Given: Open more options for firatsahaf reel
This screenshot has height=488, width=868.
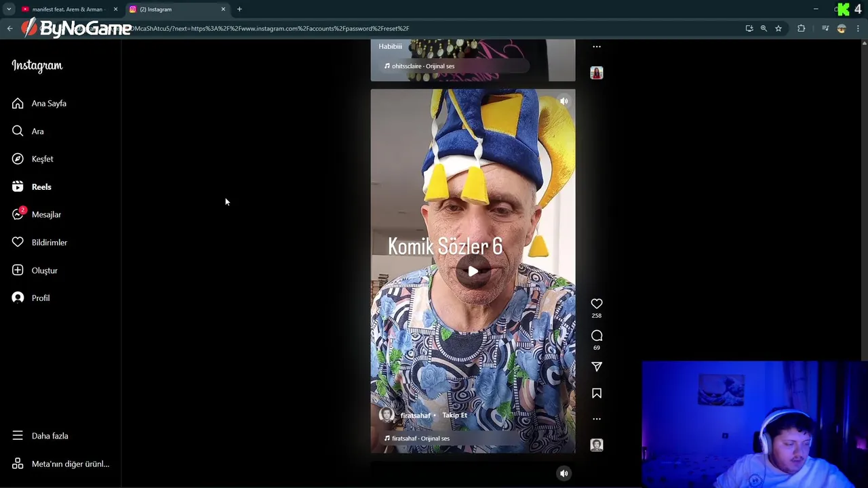Looking at the screenshot, I should point(597,419).
